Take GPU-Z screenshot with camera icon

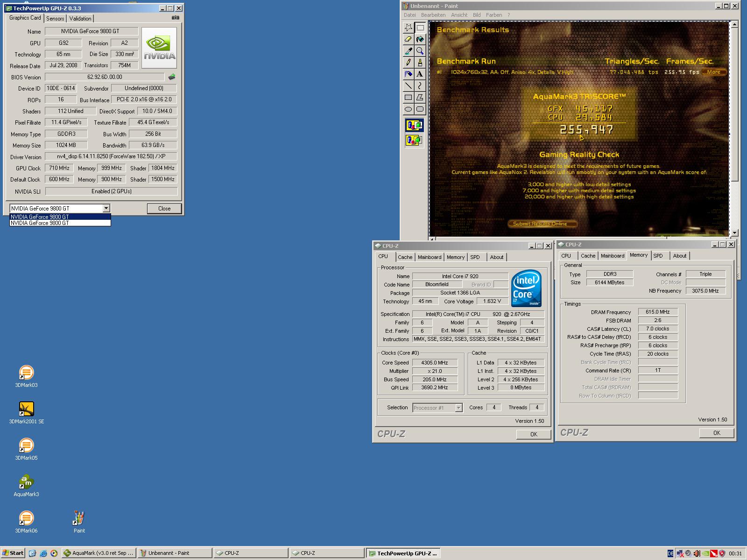(175, 18)
